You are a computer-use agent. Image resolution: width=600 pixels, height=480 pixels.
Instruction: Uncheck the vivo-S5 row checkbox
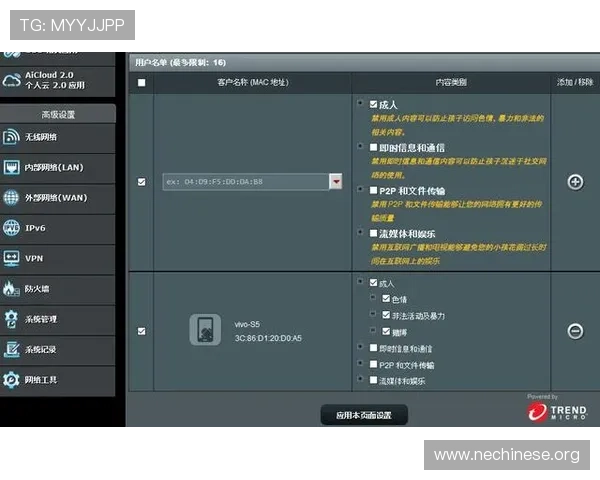coord(141,331)
